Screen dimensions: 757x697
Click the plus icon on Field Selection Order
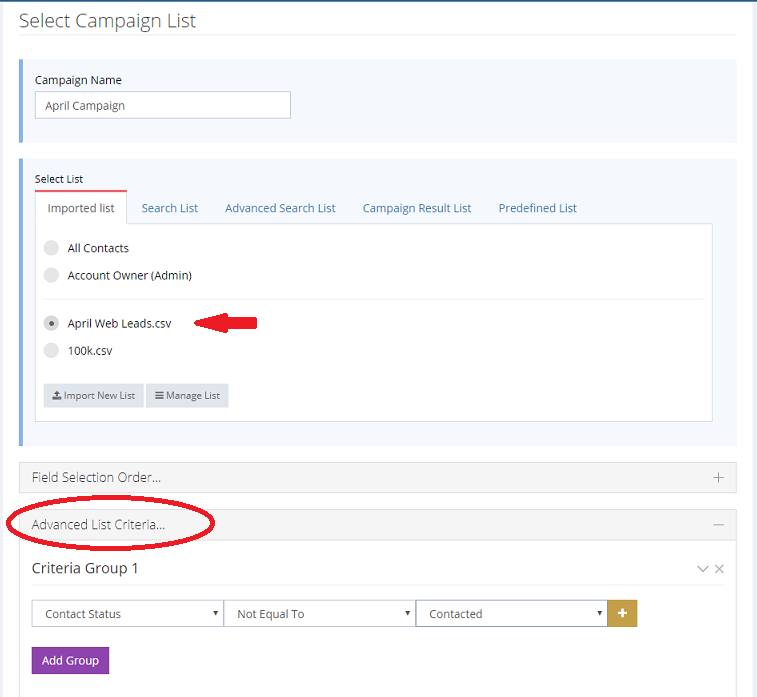pyautogui.click(x=718, y=478)
